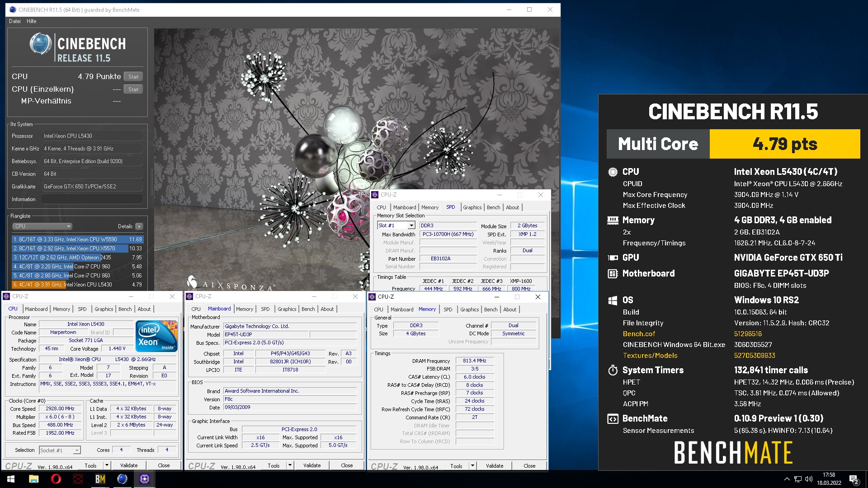Image resolution: width=868 pixels, height=488 pixels.
Task: Click Validate in Mainboard CPU-Z window
Action: (312, 465)
